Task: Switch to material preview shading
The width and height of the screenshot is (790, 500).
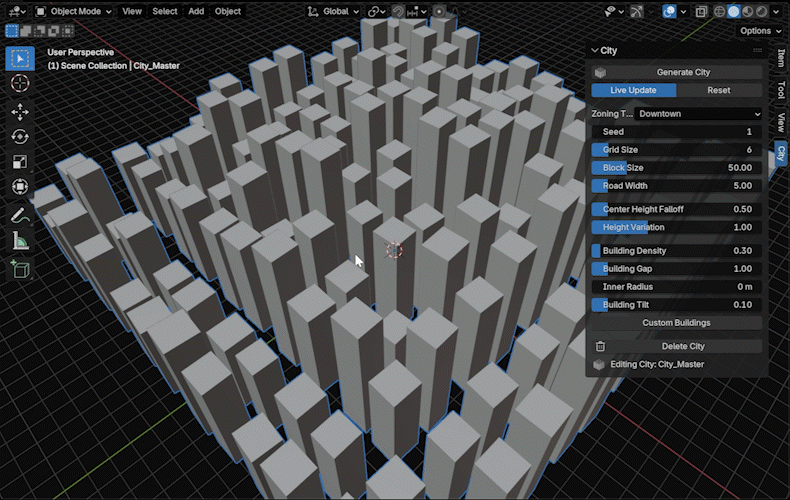Action: tap(748, 11)
